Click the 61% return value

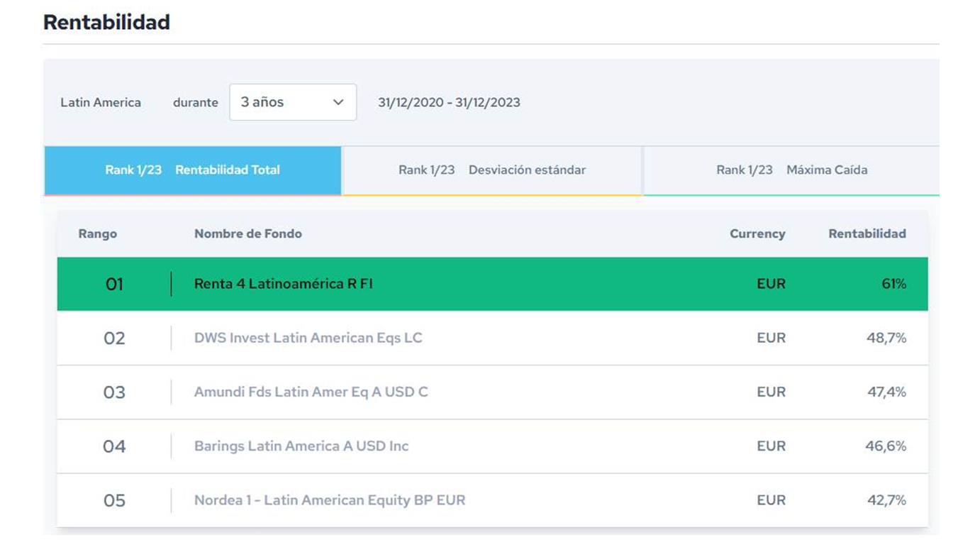(x=893, y=284)
